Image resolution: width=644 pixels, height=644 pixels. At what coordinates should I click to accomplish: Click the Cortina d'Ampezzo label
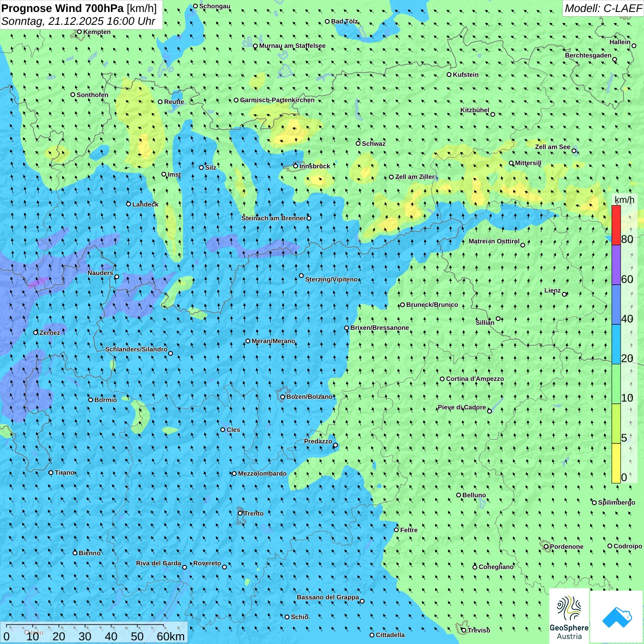coord(475,379)
